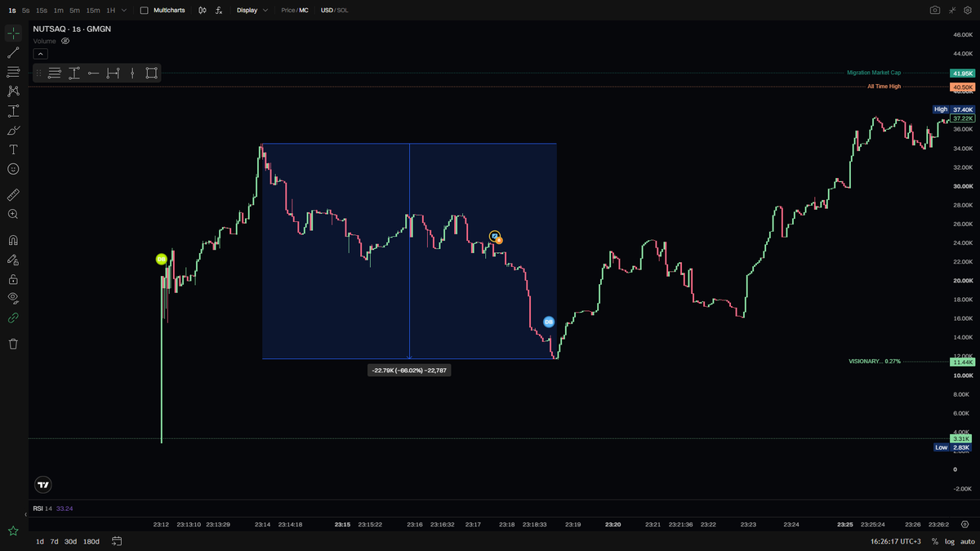This screenshot has height=551, width=980.
Task: Activate the zoom-in magnifier tool
Action: pyautogui.click(x=13, y=214)
